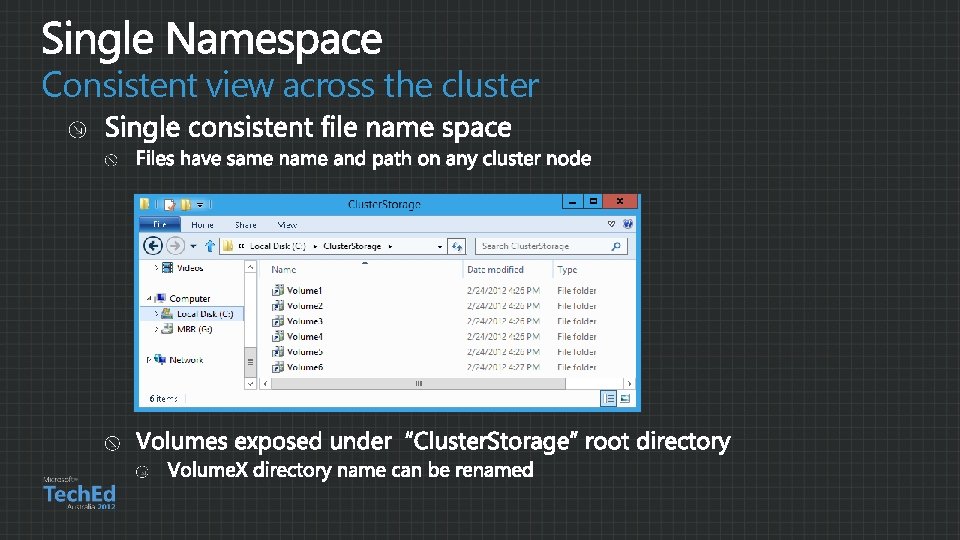The height and width of the screenshot is (540, 960).
Task: Open the address bar history dropdown
Action: tap(440, 246)
